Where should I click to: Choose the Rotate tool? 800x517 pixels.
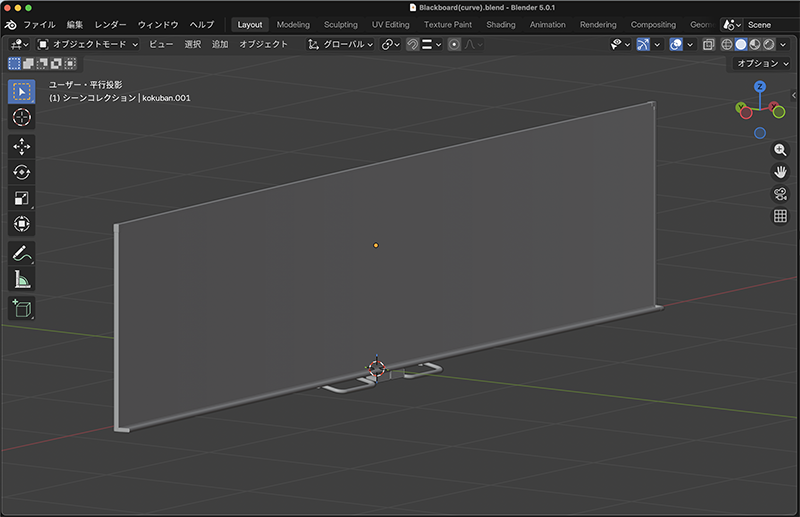coord(21,172)
